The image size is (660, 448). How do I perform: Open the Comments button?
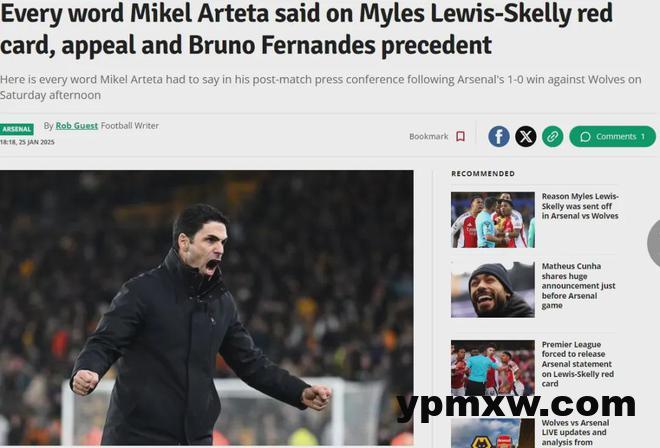coord(612,136)
